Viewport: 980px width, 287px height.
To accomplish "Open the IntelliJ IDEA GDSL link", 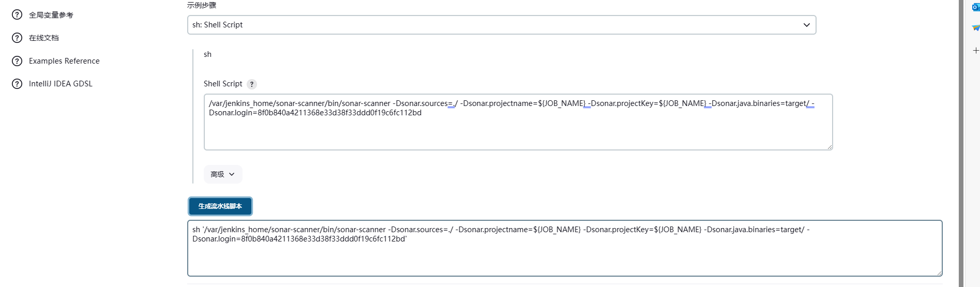I will click(x=61, y=84).
